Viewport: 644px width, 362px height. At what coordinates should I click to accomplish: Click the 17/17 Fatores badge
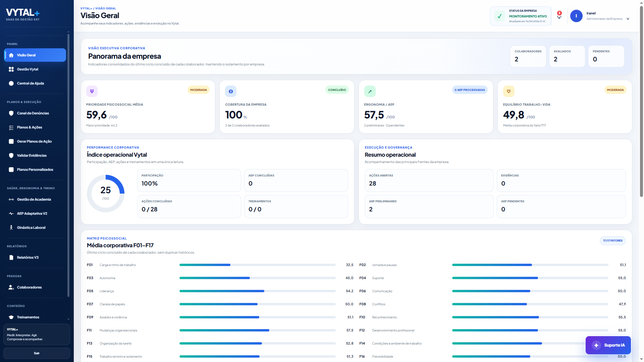612,241
